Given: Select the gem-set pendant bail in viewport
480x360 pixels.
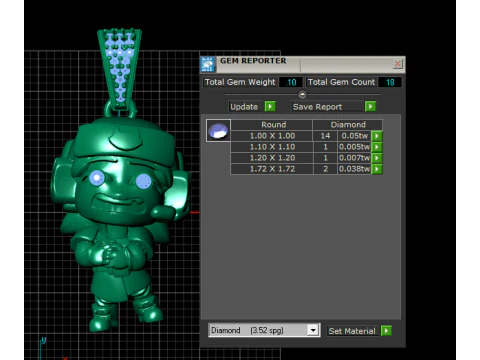Looking at the screenshot, I should (119, 68).
